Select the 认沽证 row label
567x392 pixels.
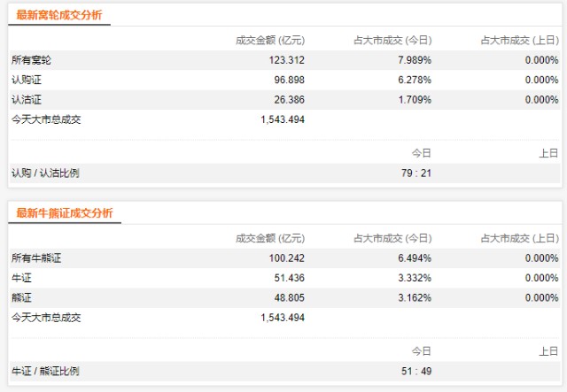pos(26,100)
